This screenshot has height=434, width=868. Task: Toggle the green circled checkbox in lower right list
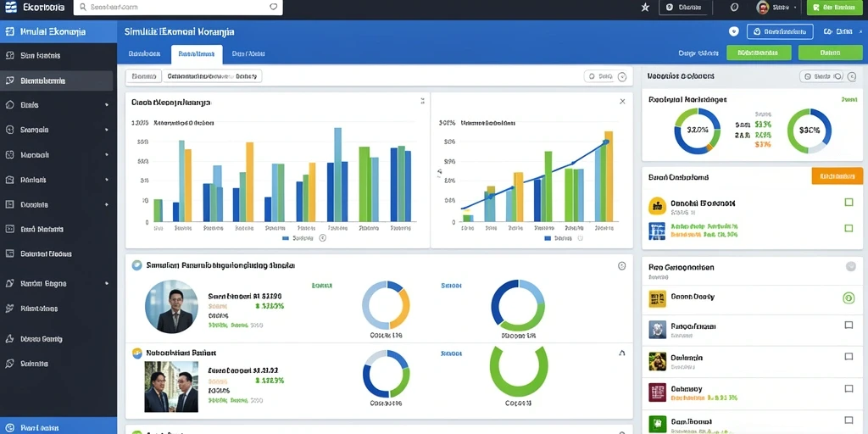coord(848,298)
